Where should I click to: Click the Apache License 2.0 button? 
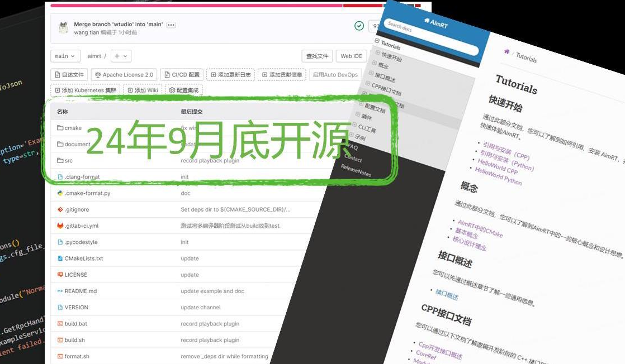[x=124, y=75]
